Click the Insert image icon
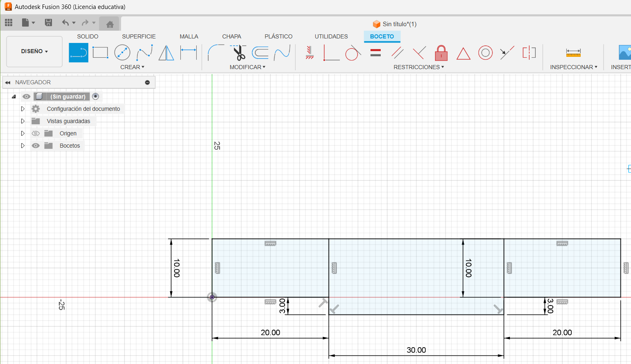The height and width of the screenshot is (364, 631). 624,53
